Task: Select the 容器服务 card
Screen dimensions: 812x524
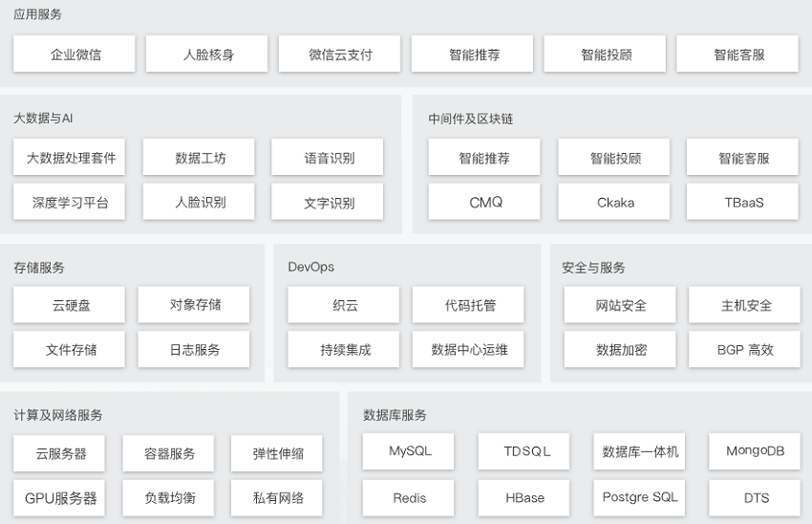Action: pos(168,453)
